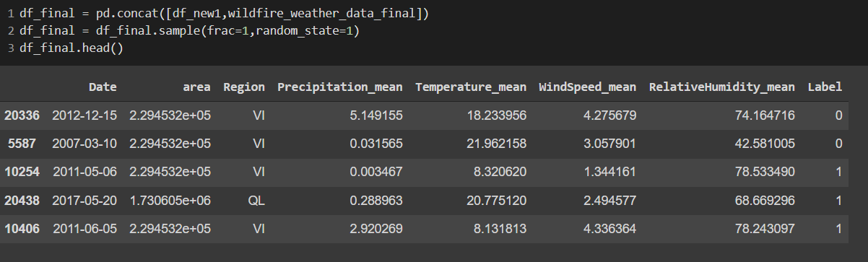Select humidity value 74.164716

click(x=762, y=115)
